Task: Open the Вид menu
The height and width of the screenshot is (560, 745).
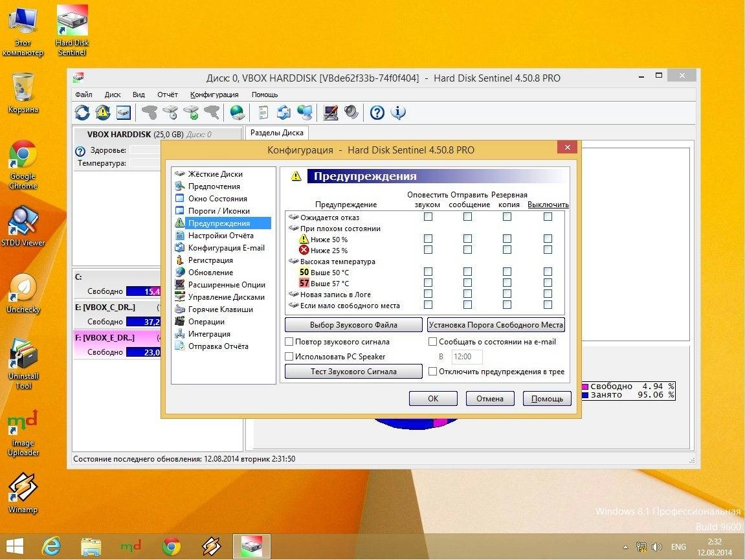Action: (x=139, y=95)
